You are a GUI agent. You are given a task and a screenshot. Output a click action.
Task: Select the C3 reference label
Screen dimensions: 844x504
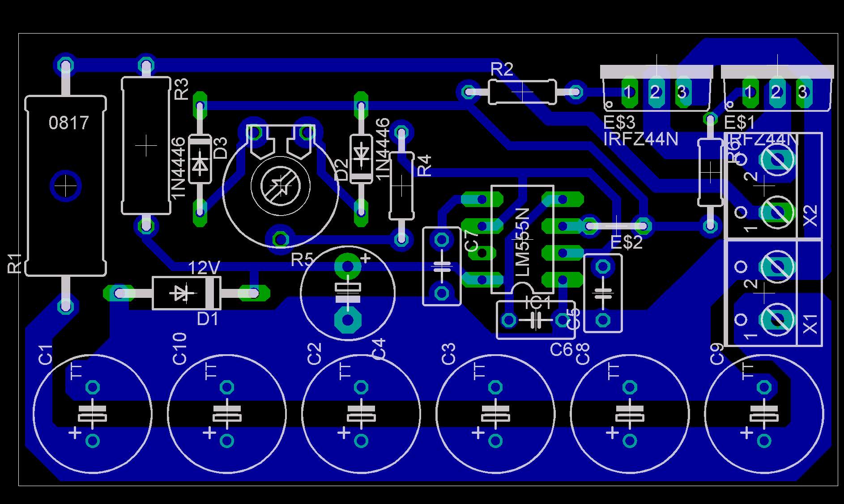click(x=448, y=353)
